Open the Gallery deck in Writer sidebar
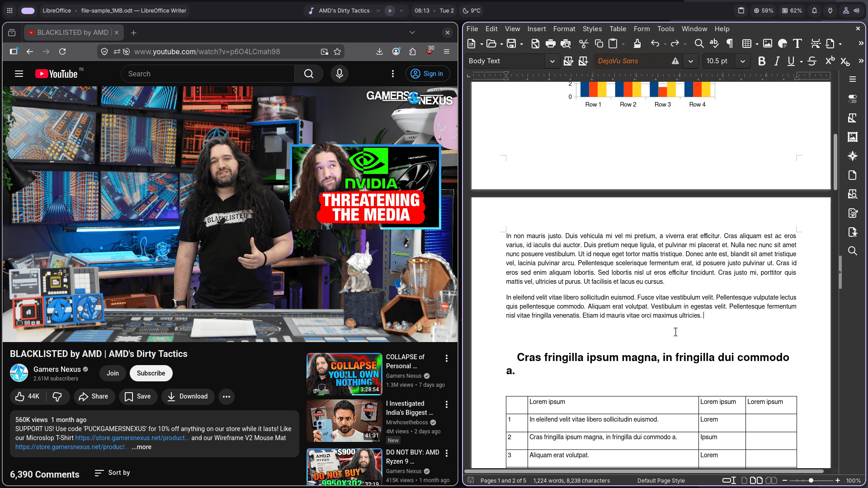 pos(853,137)
